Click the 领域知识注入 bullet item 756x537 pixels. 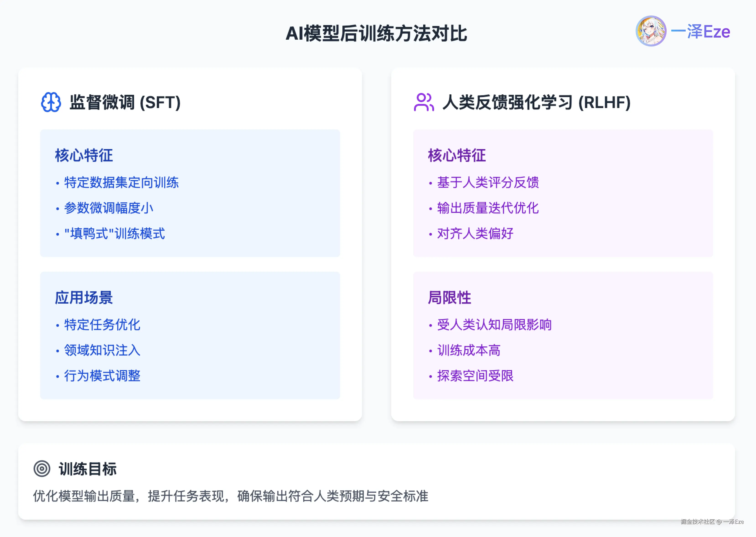[102, 350]
